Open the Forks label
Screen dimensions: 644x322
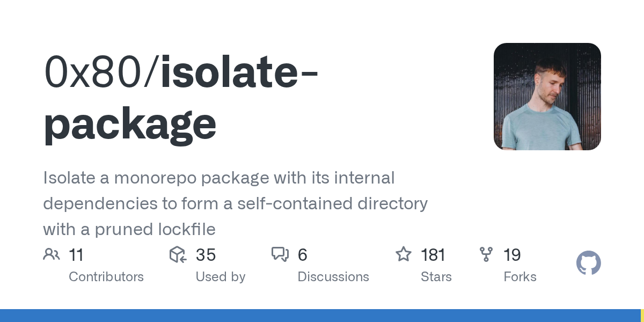coord(520,277)
